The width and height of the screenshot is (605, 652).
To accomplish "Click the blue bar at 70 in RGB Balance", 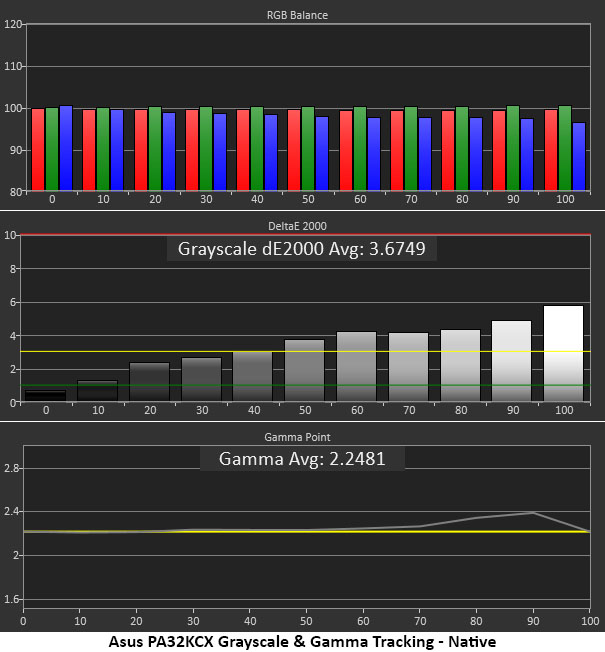I will 425,154.
